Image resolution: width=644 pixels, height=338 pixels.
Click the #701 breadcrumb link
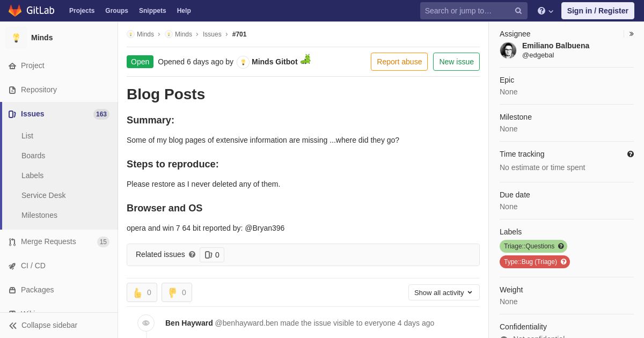click(239, 34)
